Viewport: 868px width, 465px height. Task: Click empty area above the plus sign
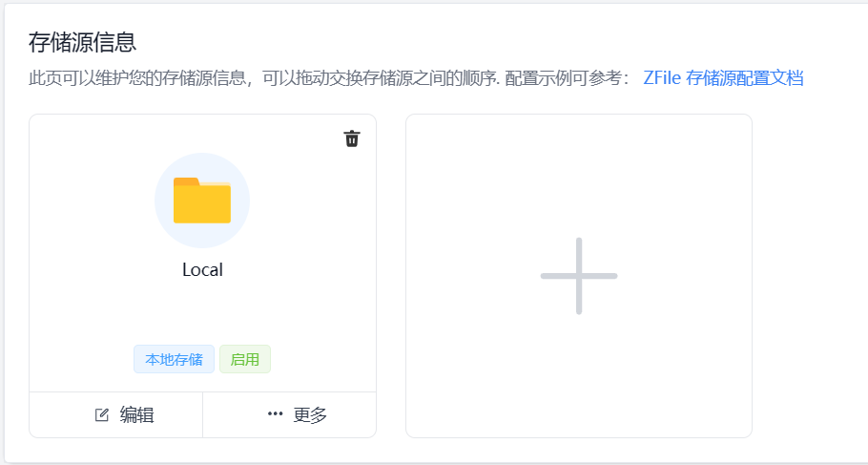click(579, 172)
